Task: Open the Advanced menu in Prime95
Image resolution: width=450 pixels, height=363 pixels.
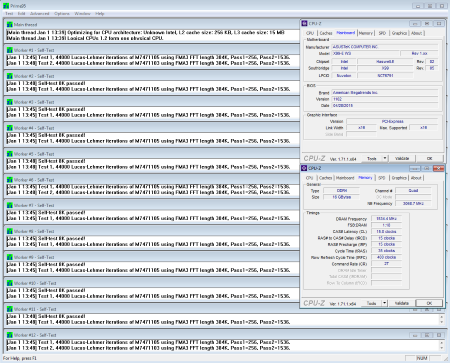Action: tap(40, 14)
